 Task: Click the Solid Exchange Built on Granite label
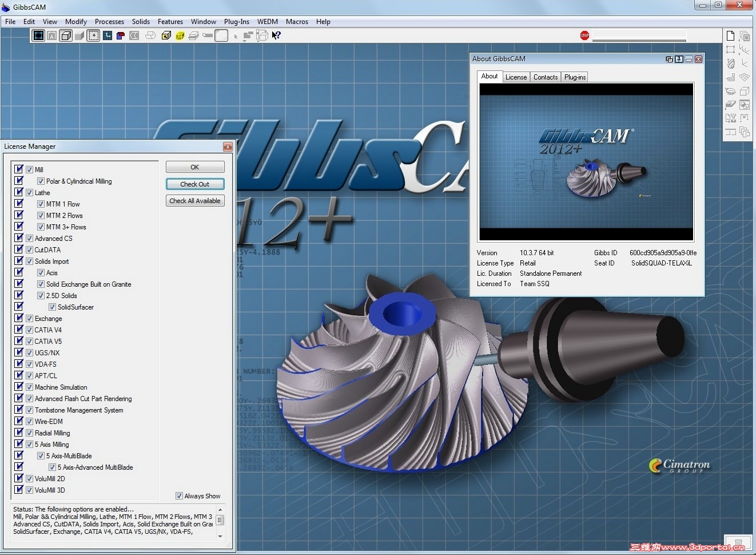click(x=89, y=284)
